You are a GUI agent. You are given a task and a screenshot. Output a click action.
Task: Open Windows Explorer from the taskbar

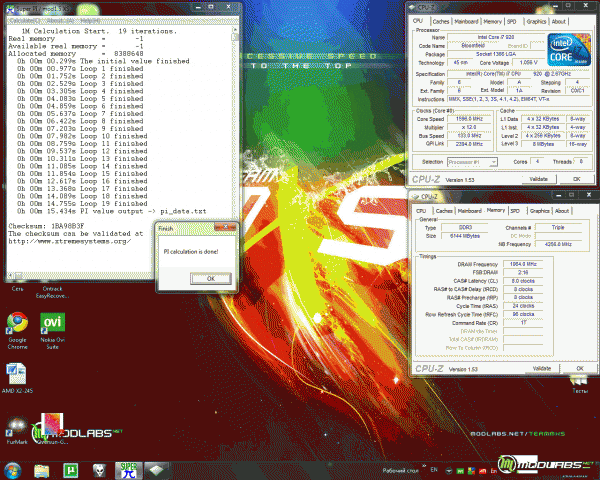tap(41, 470)
